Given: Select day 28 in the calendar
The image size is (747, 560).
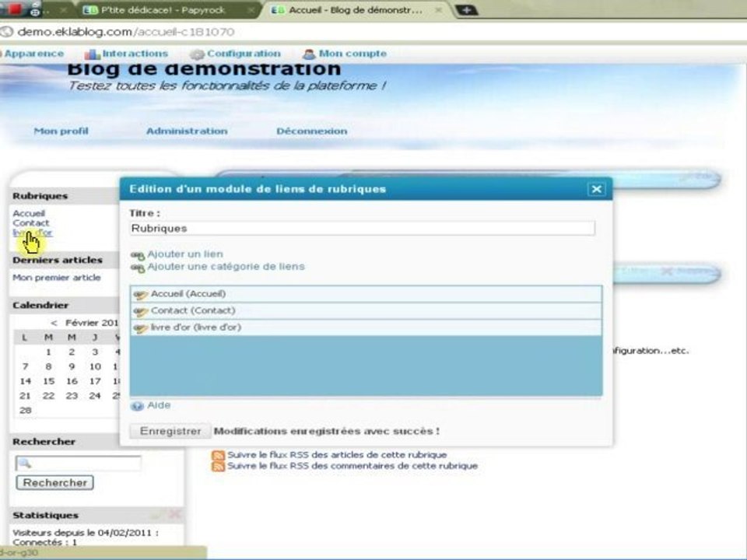Looking at the screenshot, I should (x=25, y=411).
